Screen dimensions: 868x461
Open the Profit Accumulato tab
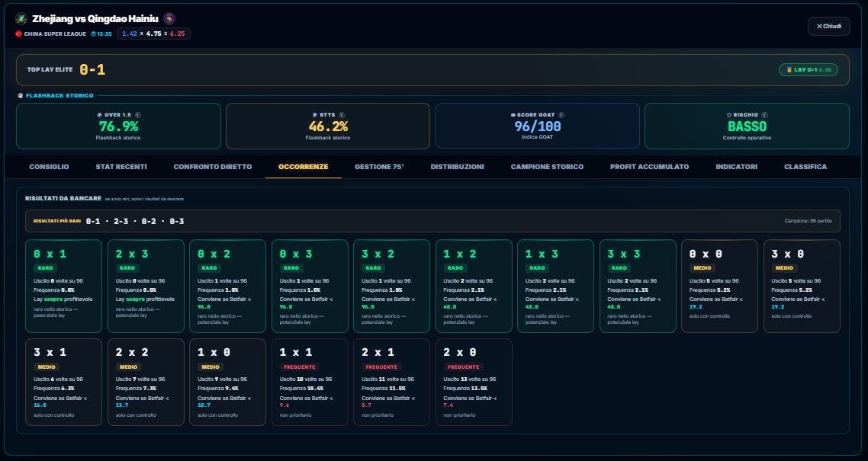(x=649, y=166)
